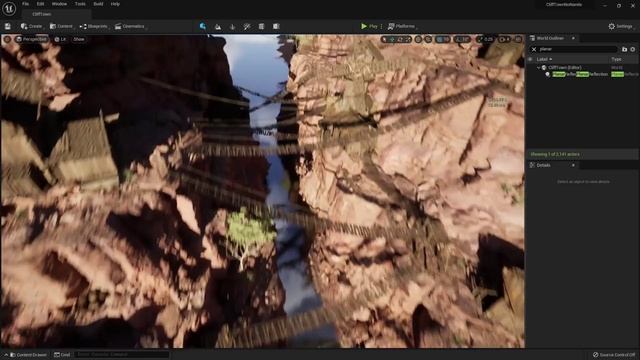Open the Perspective view mode dropdown
Viewport: 640px width, 360px height.
coord(31,39)
